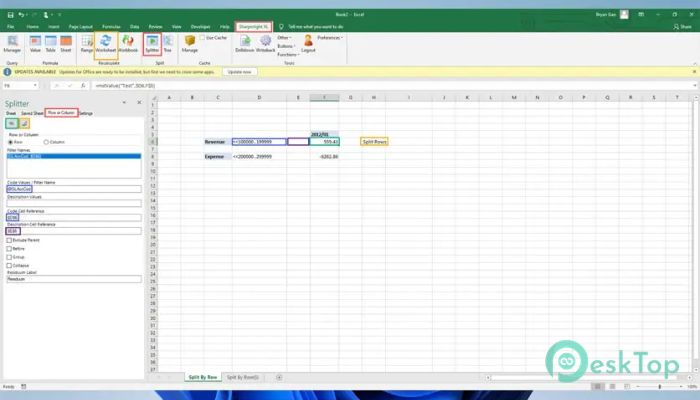The image size is (700, 400).
Task: Dismiss the updates available notification bar
Action: pyautogui.click(x=694, y=72)
